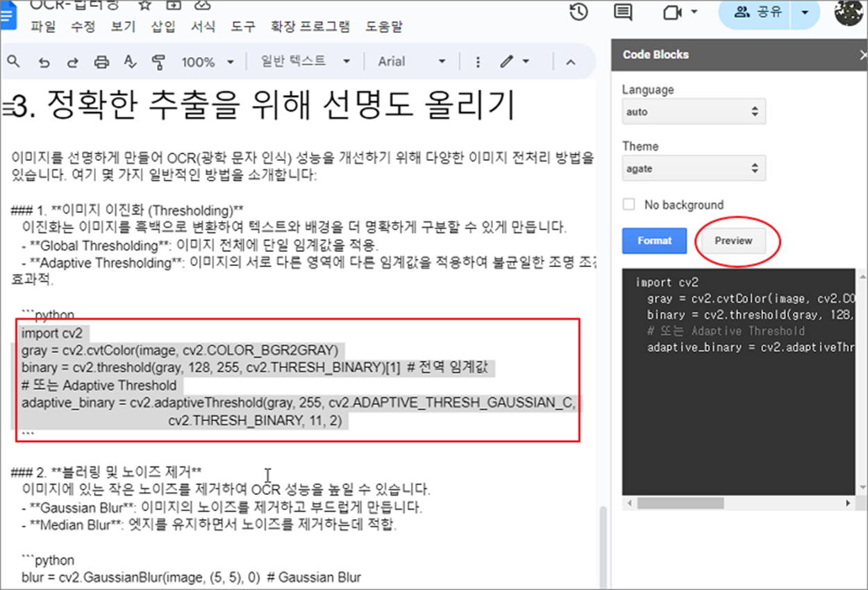868x590 pixels.
Task: Click the '**Gaussian Blur**' bullet line
Action: tap(222, 507)
